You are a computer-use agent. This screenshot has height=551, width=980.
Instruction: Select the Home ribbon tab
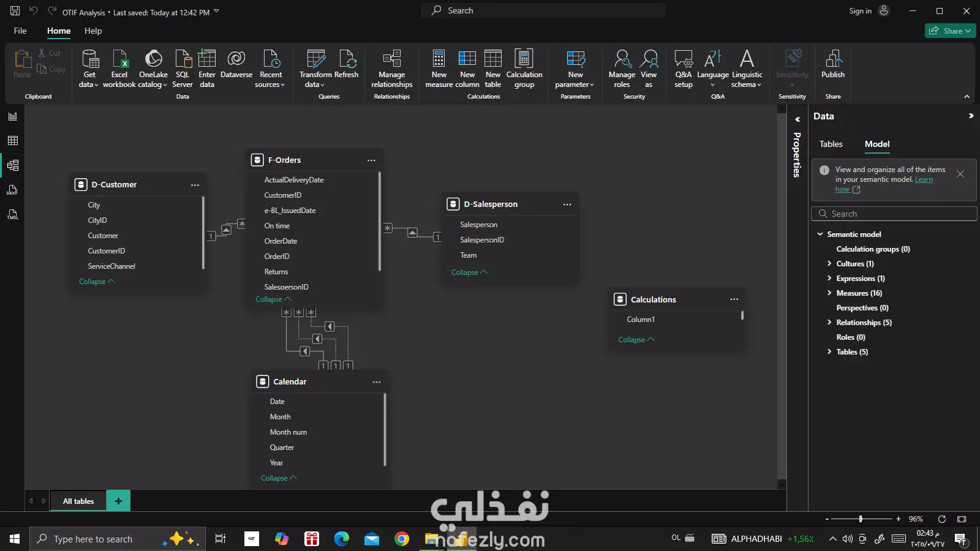(59, 31)
